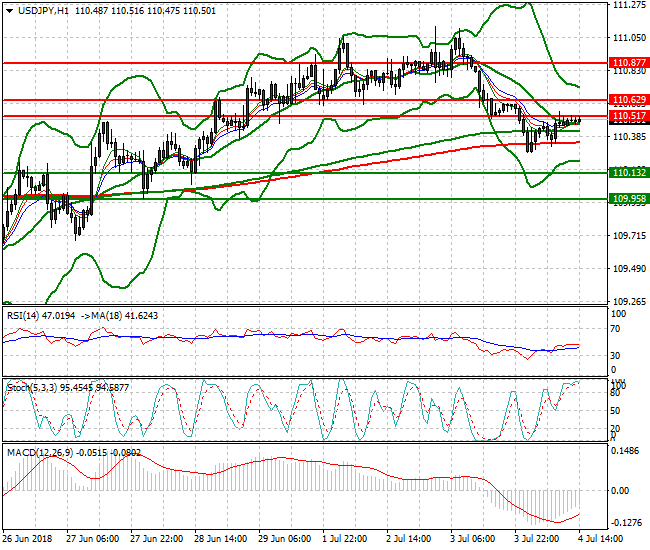Click the 109.958 green price label
This screenshot has height=550, width=650.
click(629, 199)
